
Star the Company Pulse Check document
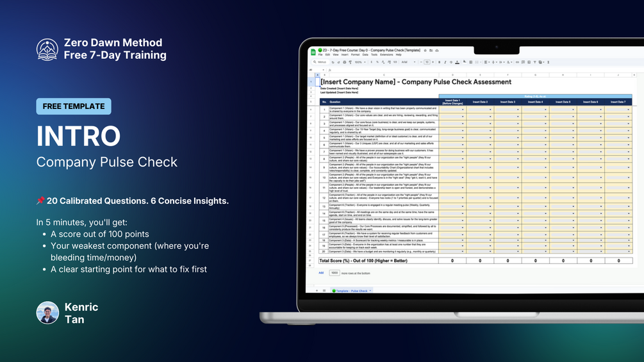tap(425, 51)
